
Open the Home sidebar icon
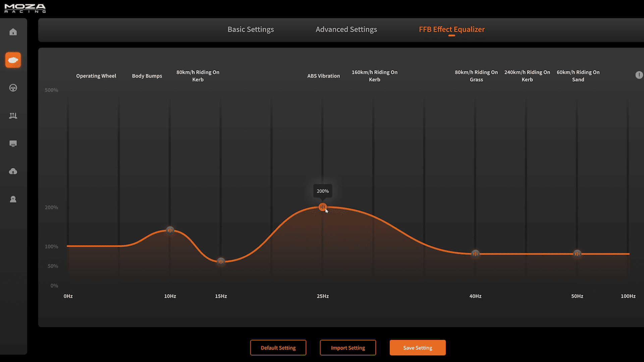(13, 32)
